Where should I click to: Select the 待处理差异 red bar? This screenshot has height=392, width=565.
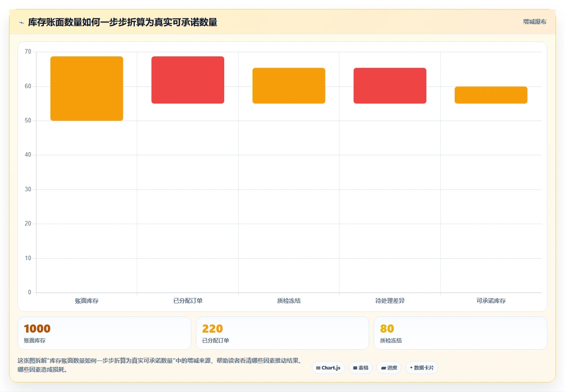coord(390,86)
